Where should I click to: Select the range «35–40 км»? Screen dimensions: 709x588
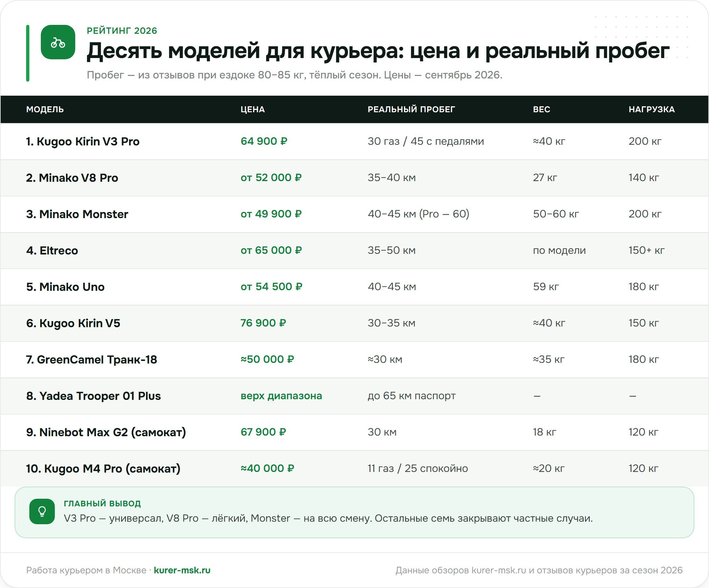pos(391,178)
